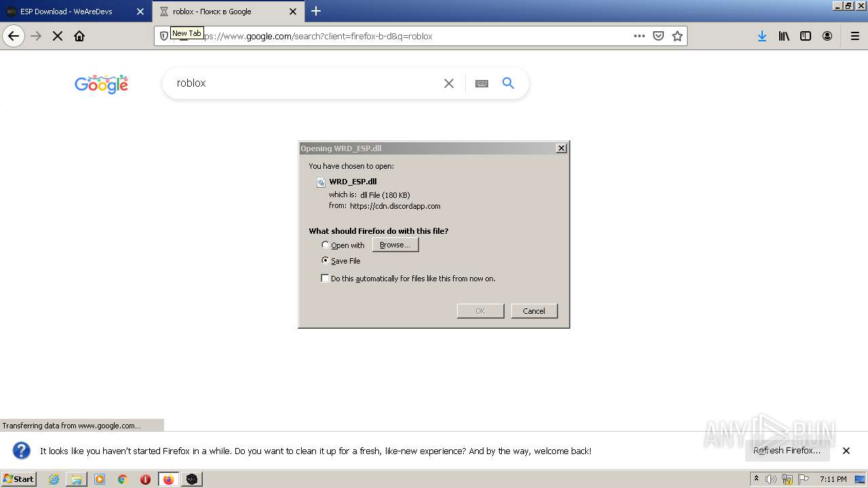Image resolution: width=868 pixels, height=488 pixels.
Task: Open Google virtual keyboard
Action: 482,83
